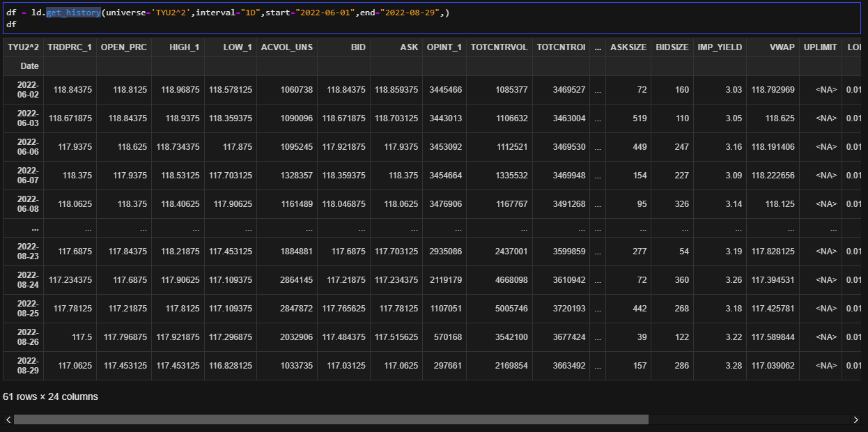The image size is (868, 432).
Task: Click the VWAP column header
Action: coord(773,47)
